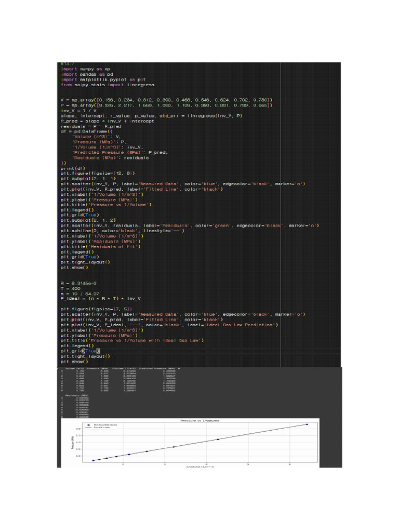The image size is (399, 532).
Task: Click the 'df = pd.DataFrame({' line
Action: pos(87,131)
